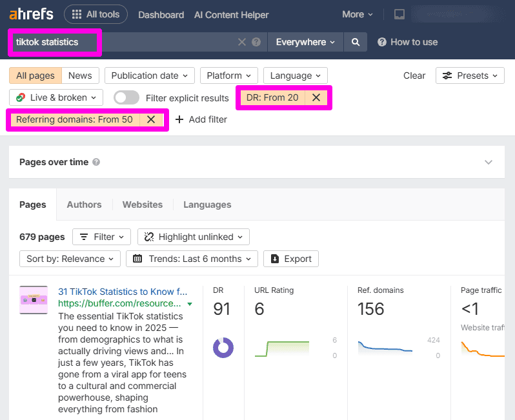Open the buffer.com resource URL link
Image resolution: width=515 pixels, height=420 pixels.
[119, 303]
